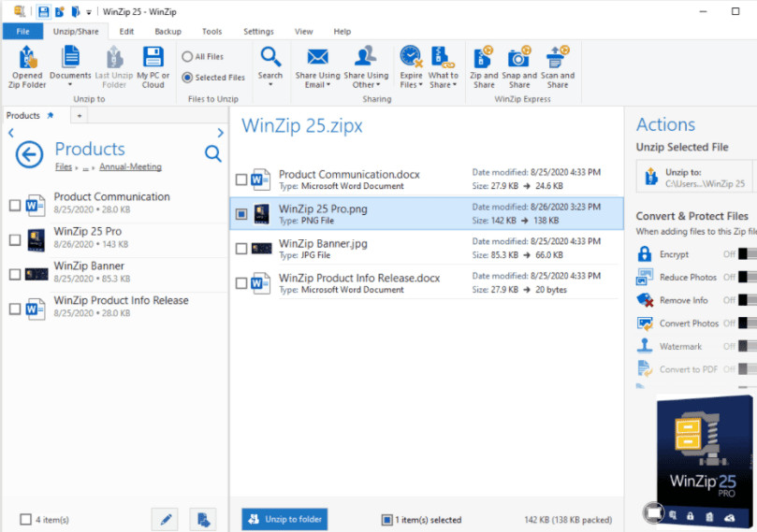The width and height of the screenshot is (757, 532).
Task: Toggle the Encrypt switch on
Action: 748,253
